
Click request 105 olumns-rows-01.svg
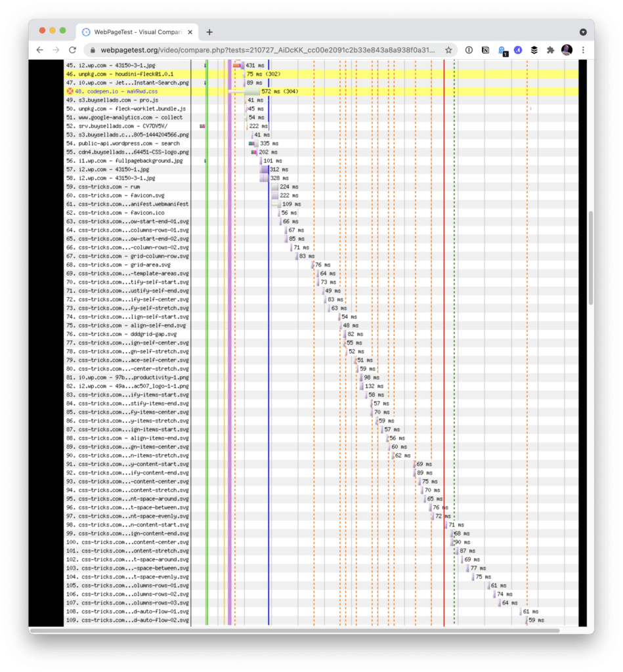point(127,585)
